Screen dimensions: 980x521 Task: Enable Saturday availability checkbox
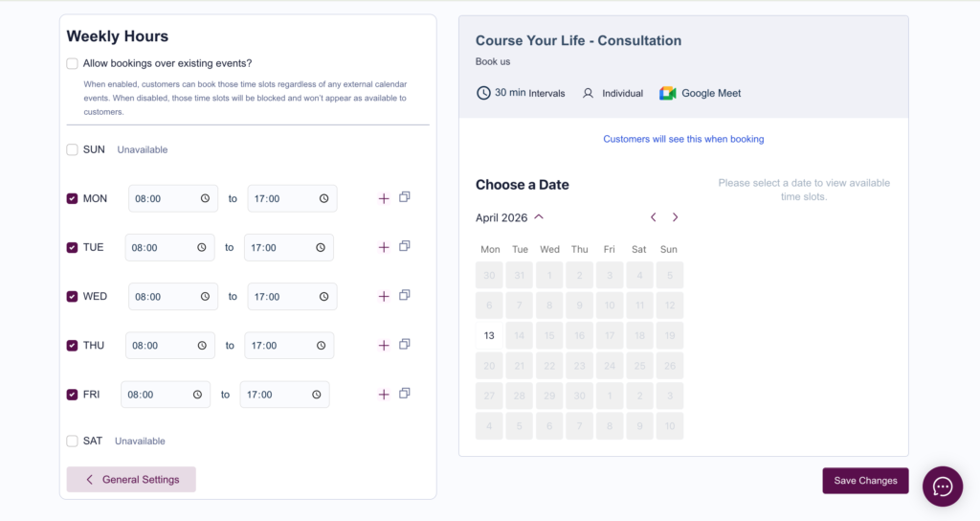tap(73, 442)
